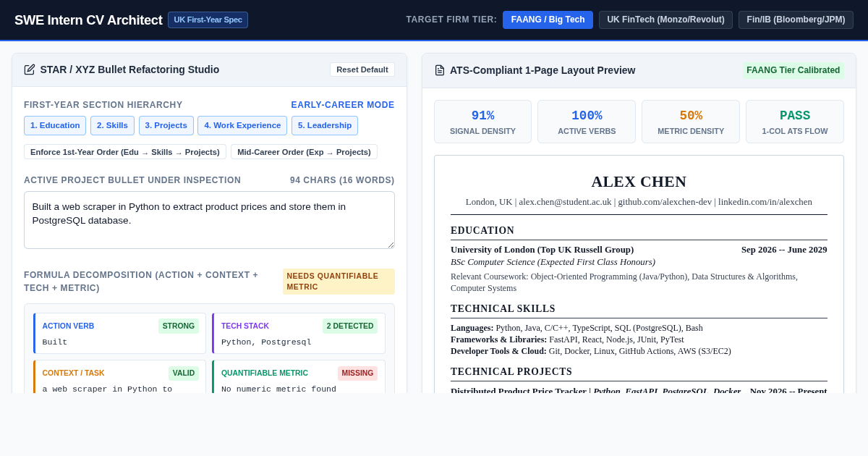Click the TECHNICAL SKILLS heading in preview

pos(503,309)
